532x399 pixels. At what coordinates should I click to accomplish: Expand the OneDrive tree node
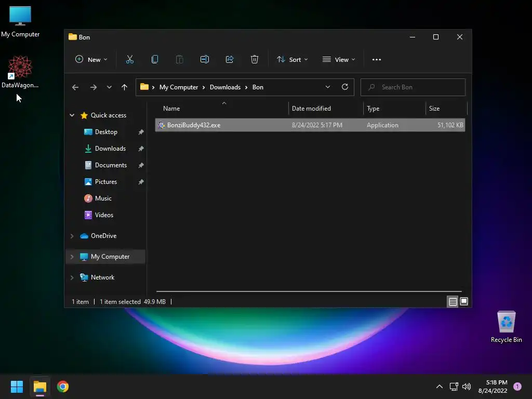tap(72, 236)
